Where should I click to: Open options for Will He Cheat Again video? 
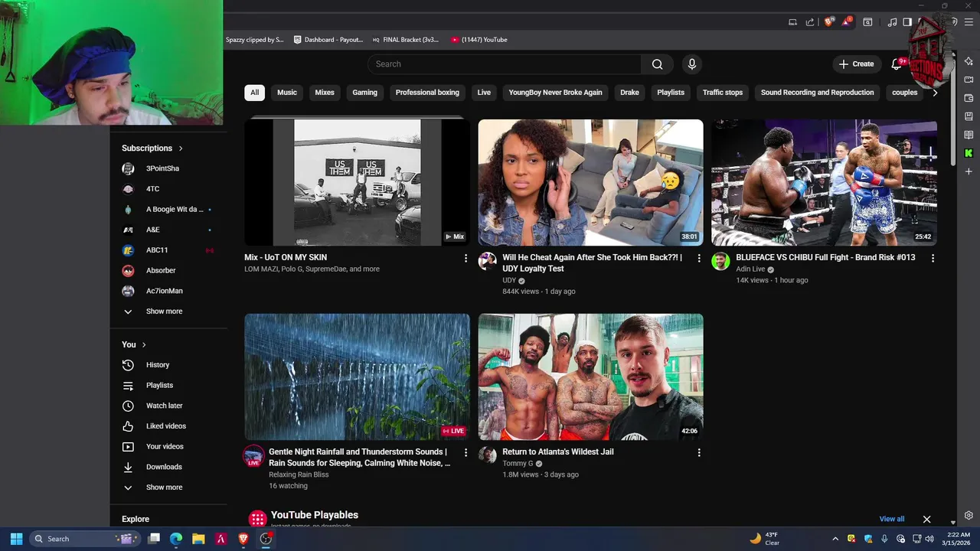[699, 259]
